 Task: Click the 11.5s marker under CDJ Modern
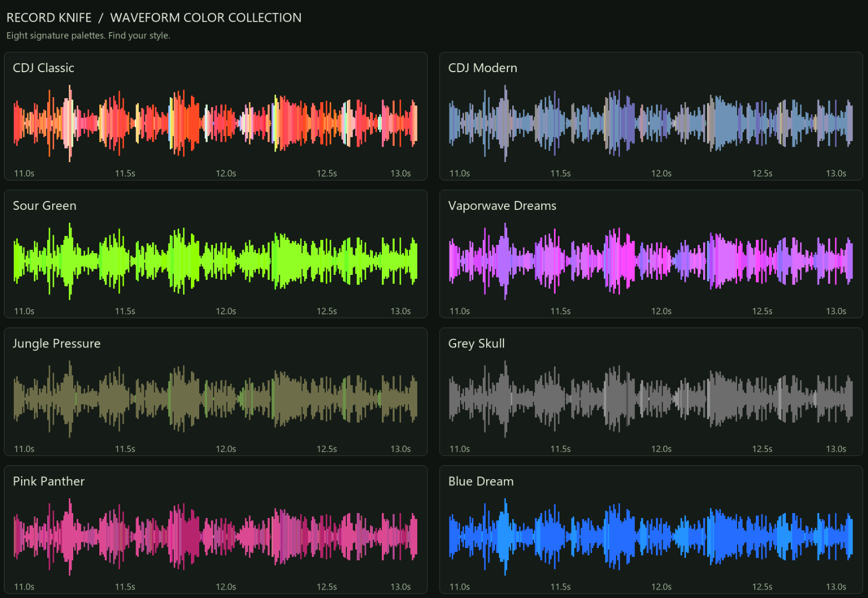[x=561, y=173]
